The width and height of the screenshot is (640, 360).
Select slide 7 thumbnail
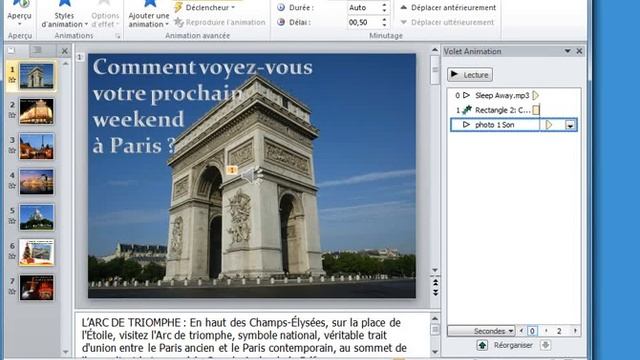click(x=36, y=288)
